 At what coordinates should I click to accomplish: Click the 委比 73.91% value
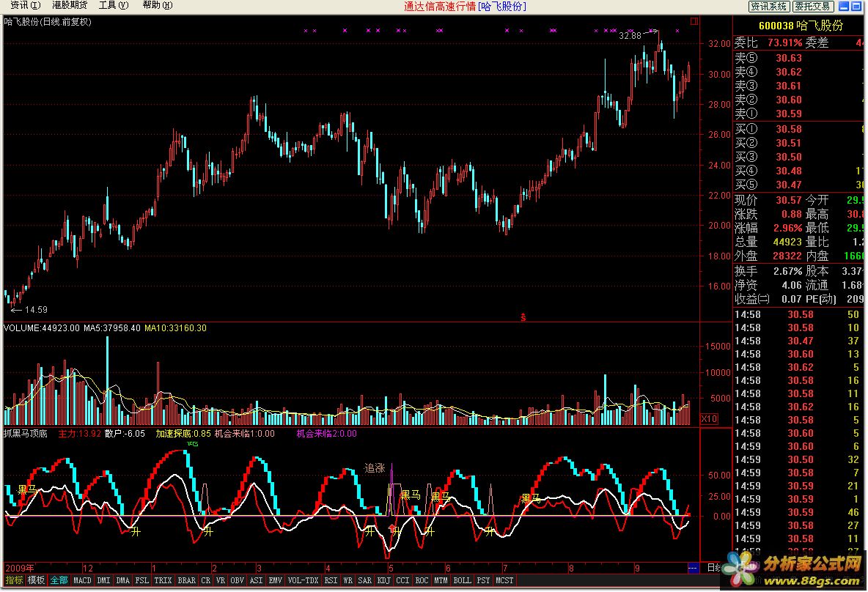[784, 42]
